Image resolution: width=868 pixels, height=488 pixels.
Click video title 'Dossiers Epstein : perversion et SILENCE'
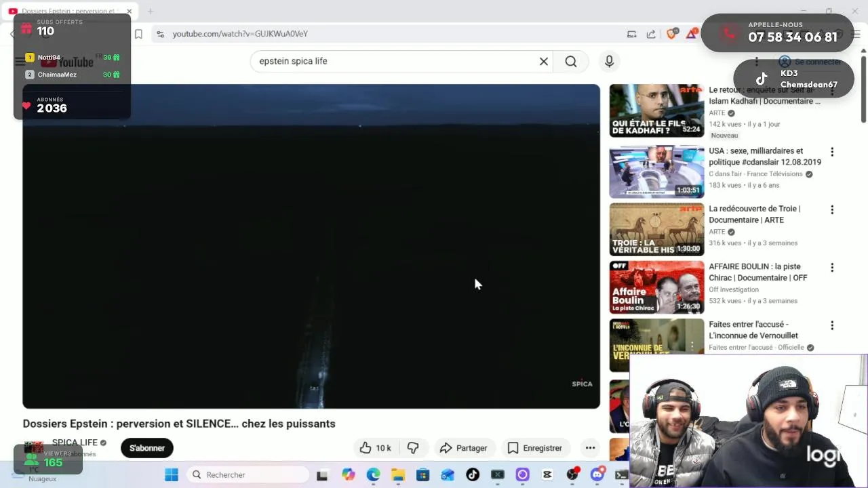179,424
